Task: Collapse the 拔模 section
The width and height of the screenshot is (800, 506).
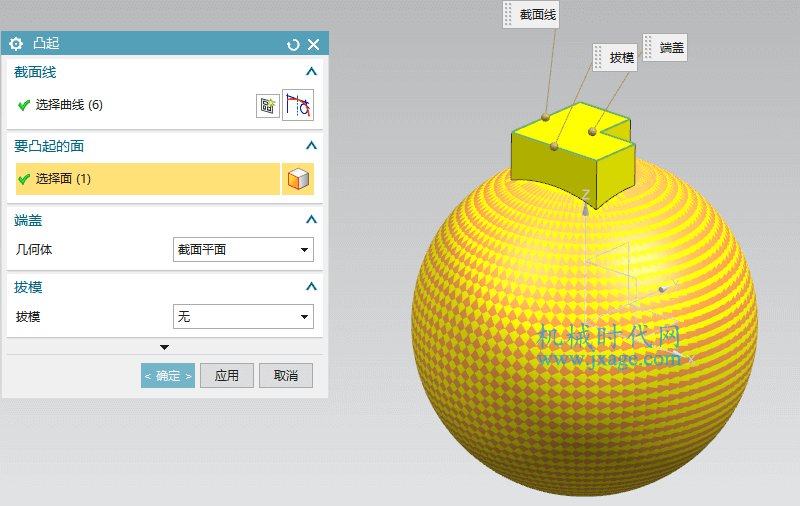Action: coord(311,287)
